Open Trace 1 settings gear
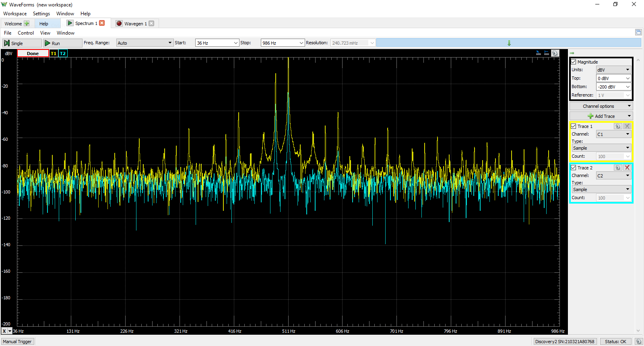The height and width of the screenshot is (346, 644). coord(618,126)
